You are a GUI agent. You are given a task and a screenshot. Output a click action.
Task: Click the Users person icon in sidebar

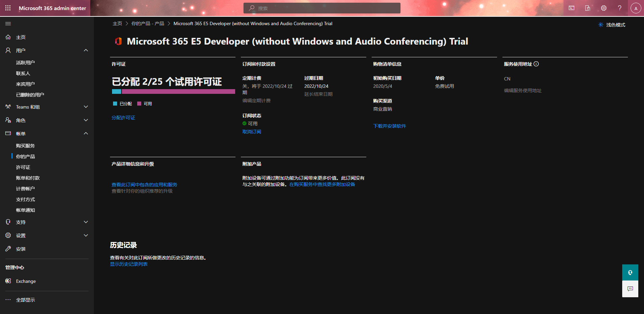coord(8,51)
